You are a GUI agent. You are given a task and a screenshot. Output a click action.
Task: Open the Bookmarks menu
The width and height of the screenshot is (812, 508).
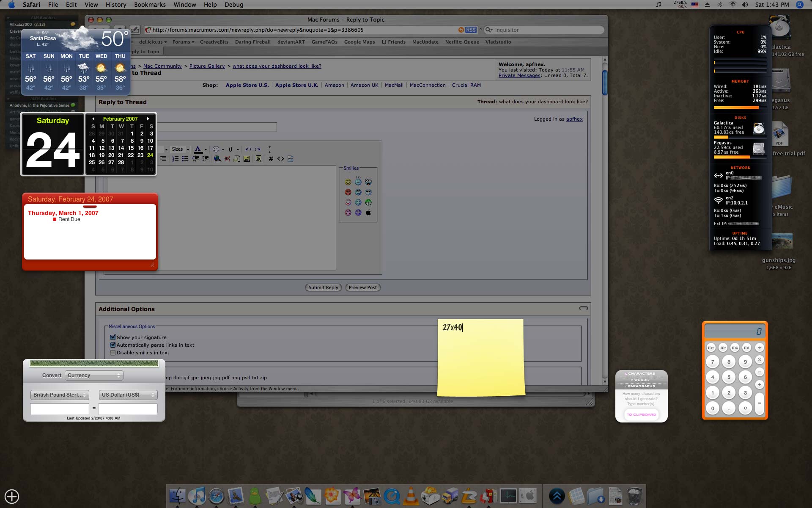tap(150, 5)
